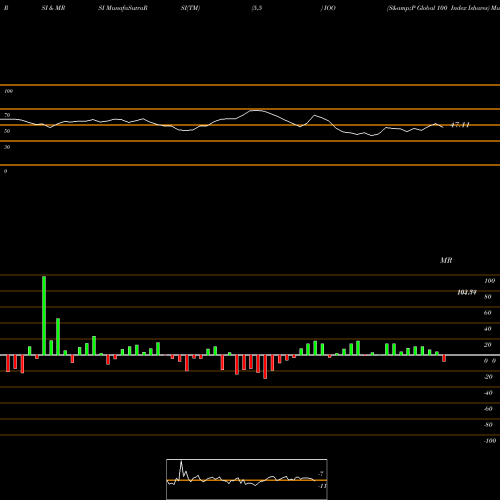Click the 0 label on RSI axis
The image size is (500, 500).
(x=5, y=171)
